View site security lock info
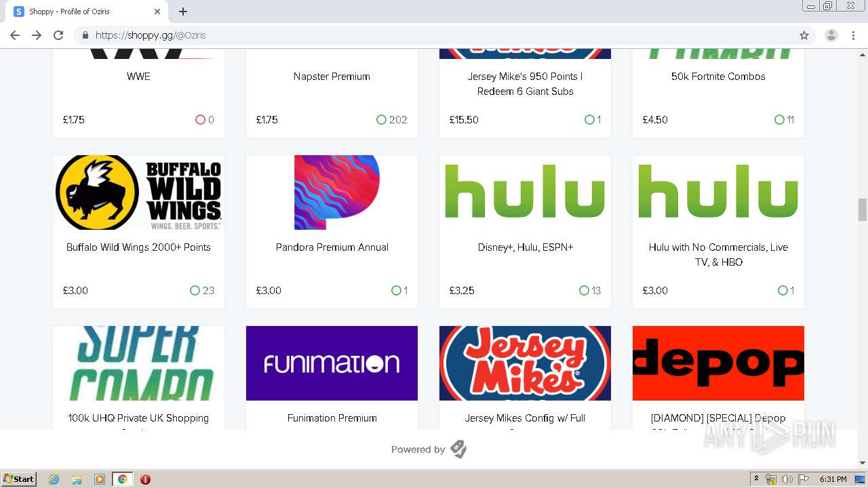 pos(85,35)
